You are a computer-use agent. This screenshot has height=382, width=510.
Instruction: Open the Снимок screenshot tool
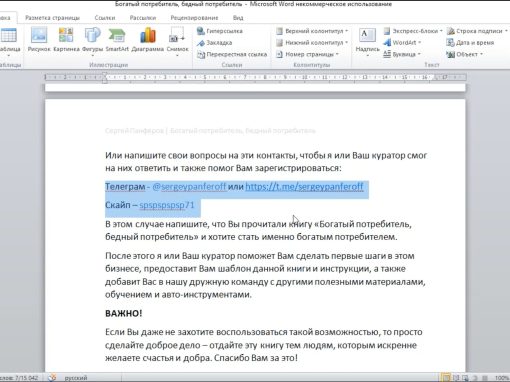tap(177, 41)
